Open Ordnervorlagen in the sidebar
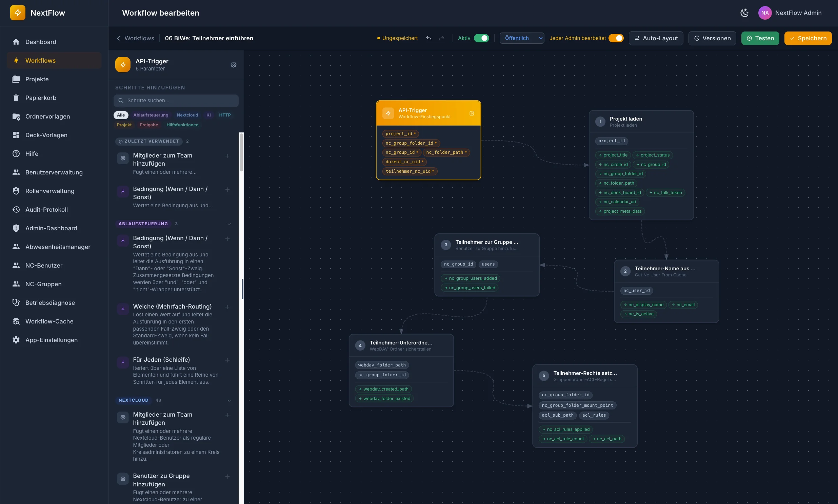This screenshot has width=838, height=504. tap(54, 117)
